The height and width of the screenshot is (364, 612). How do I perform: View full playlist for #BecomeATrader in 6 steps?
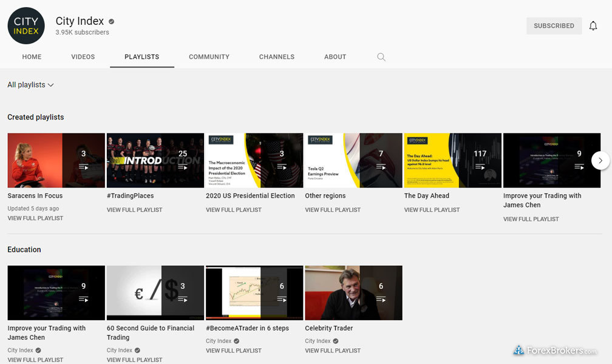(233, 351)
